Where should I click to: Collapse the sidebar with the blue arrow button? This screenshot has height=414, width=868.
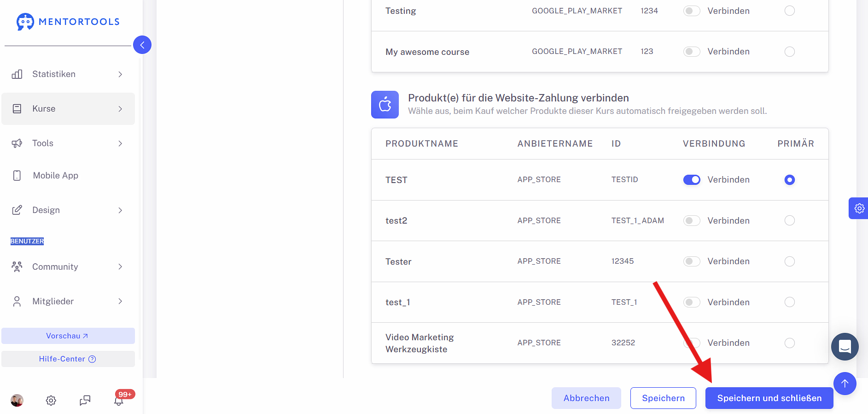coord(142,45)
